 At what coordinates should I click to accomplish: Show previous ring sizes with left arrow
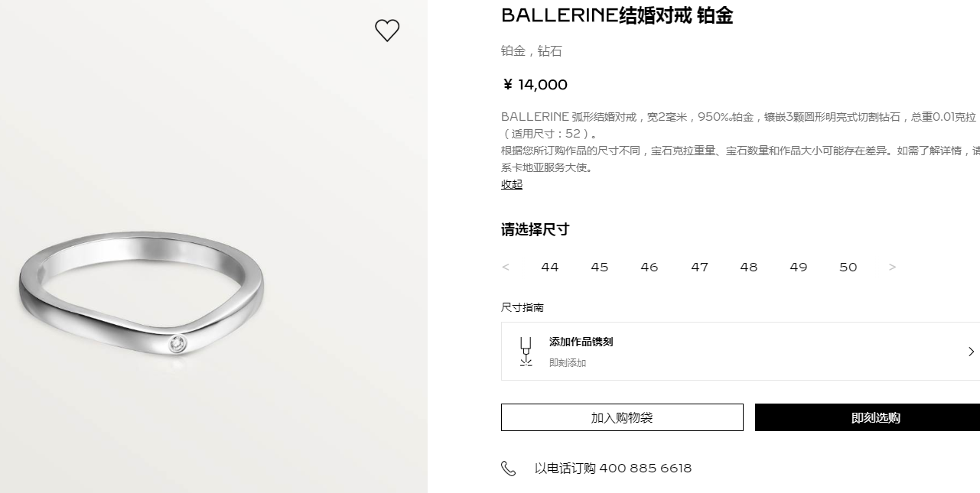506,267
